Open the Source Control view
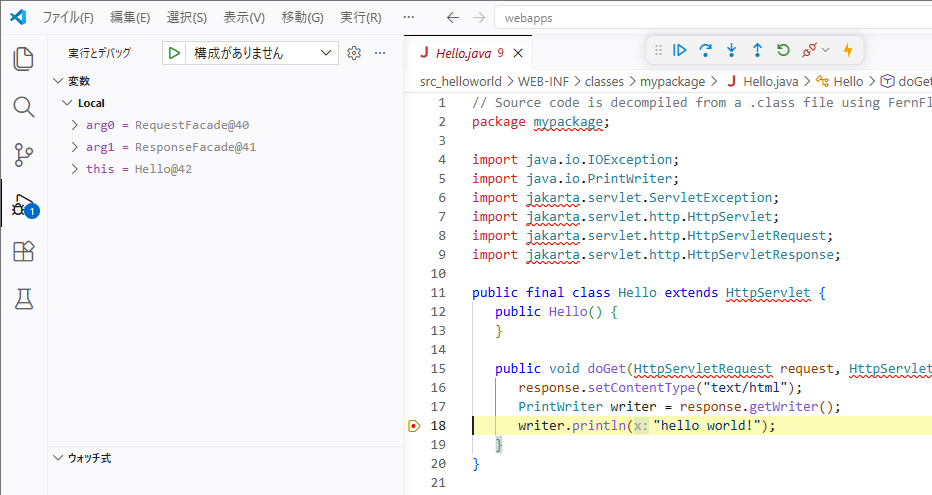This screenshot has height=495, width=932. click(x=23, y=155)
